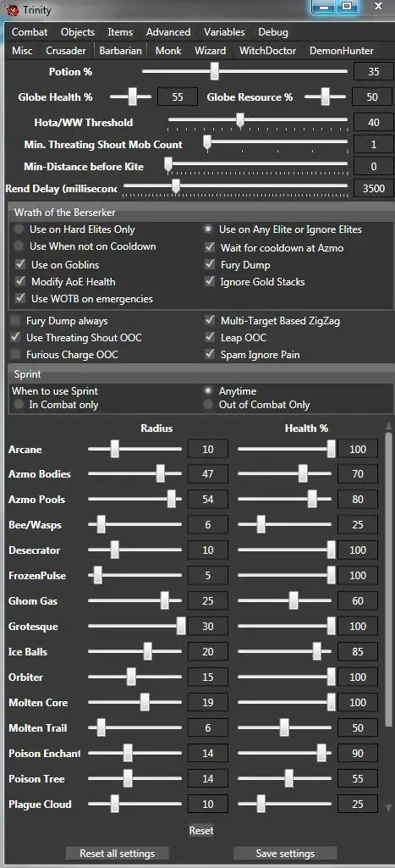395x868 pixels.
Task: Select Use on Hard Elites Only radio button
Action: pyautogui.click(x=20, y=229)
